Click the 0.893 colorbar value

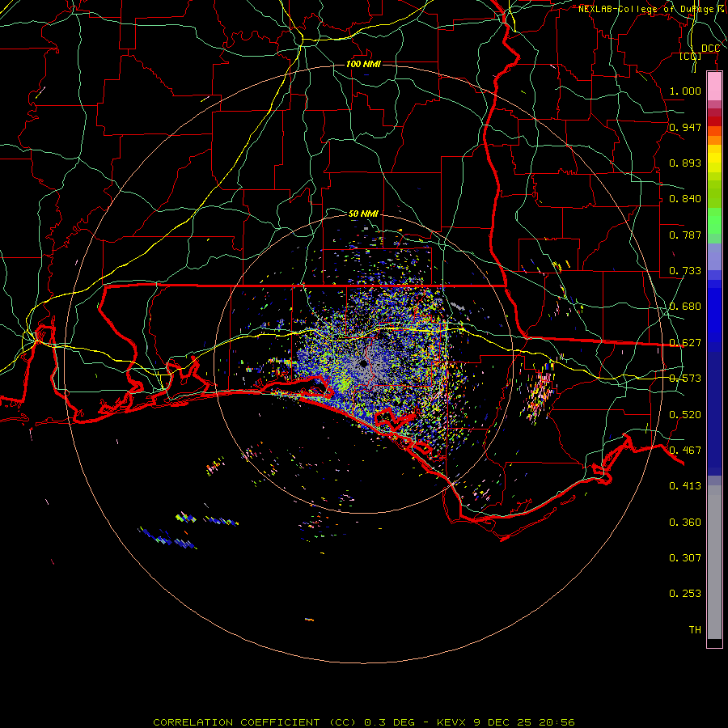coord(685,163)
